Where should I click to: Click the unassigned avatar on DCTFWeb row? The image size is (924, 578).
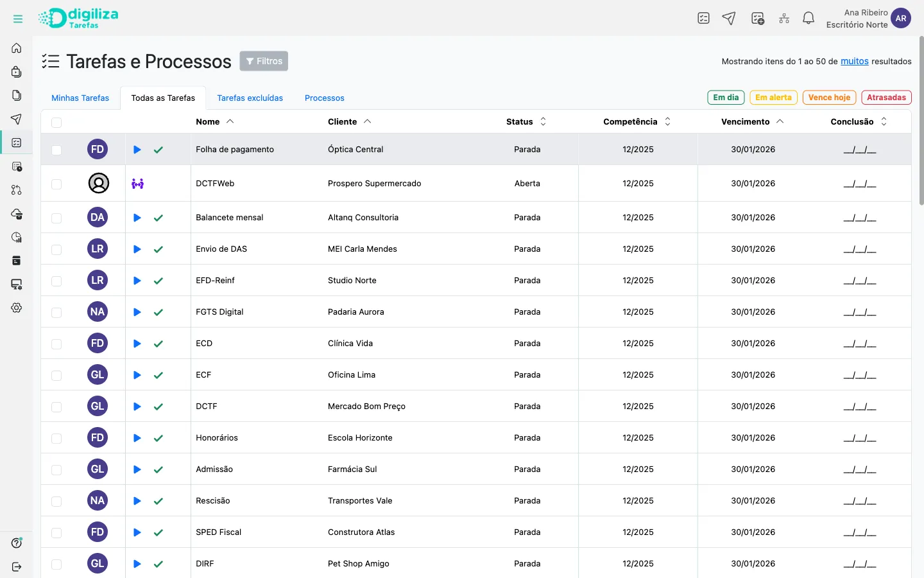(98, 184)
